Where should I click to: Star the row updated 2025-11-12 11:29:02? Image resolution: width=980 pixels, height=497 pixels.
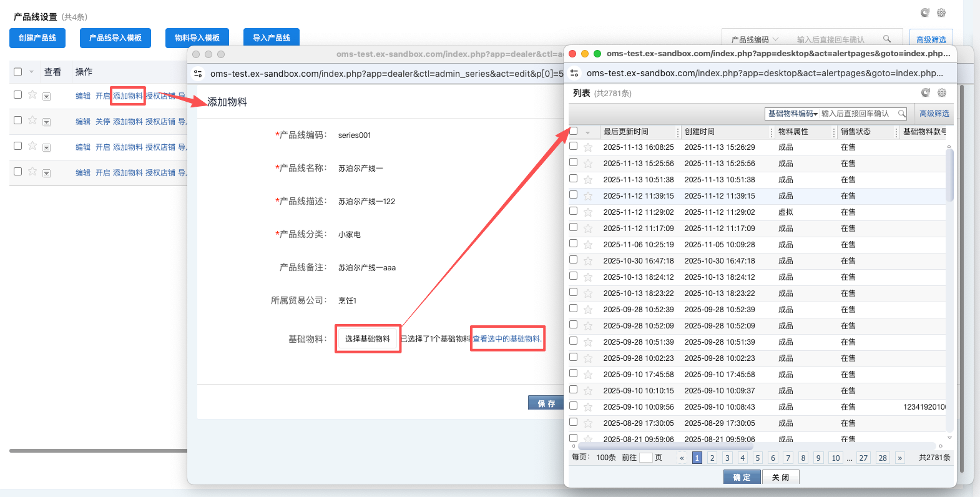click(588, 212)
